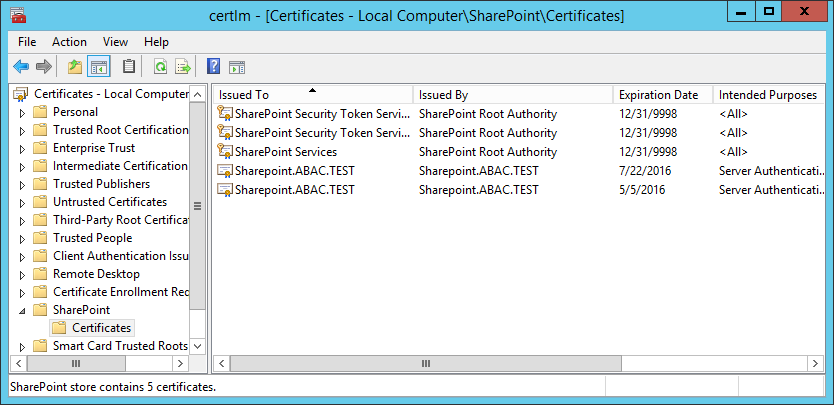Click the folder icon next to Remote Desktop
This screenshot has width=834, height=405.
40,275
